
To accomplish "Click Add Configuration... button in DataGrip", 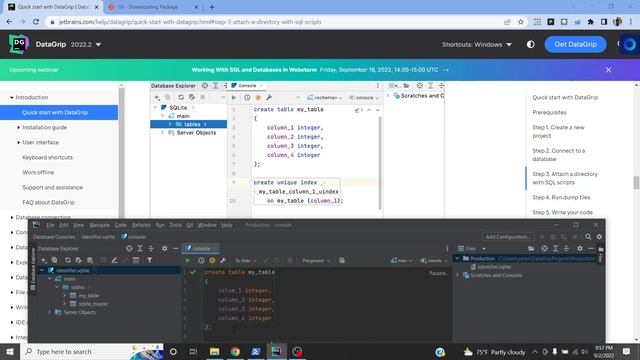I will tap(508, 237).
